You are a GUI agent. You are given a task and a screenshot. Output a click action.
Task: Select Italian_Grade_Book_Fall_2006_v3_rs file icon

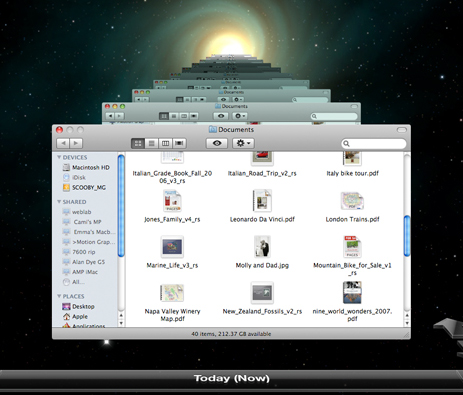(x=172, y=158)
